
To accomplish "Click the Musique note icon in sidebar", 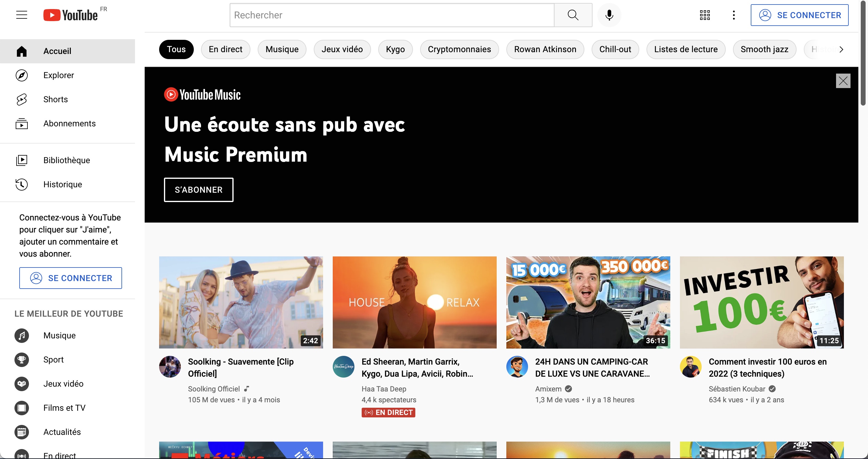I will 22,336.
